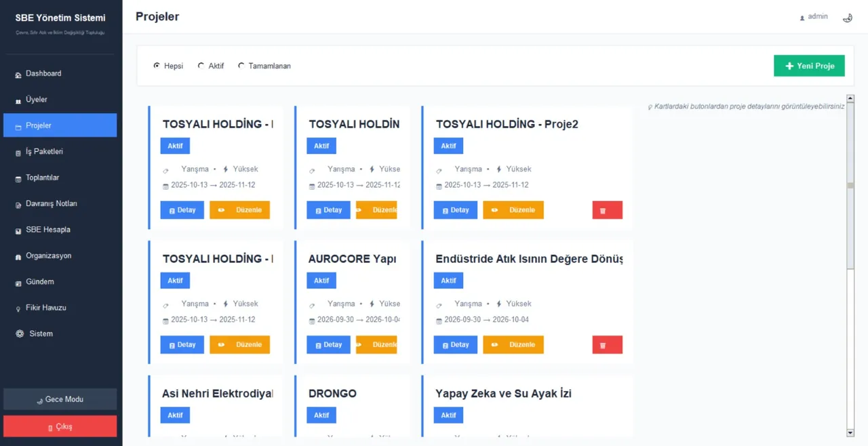Image resolution: width=868 pixels, height=446 pixels.
Task: Click Yarışma label on the Proje2 card
Action: click(469, 169)
